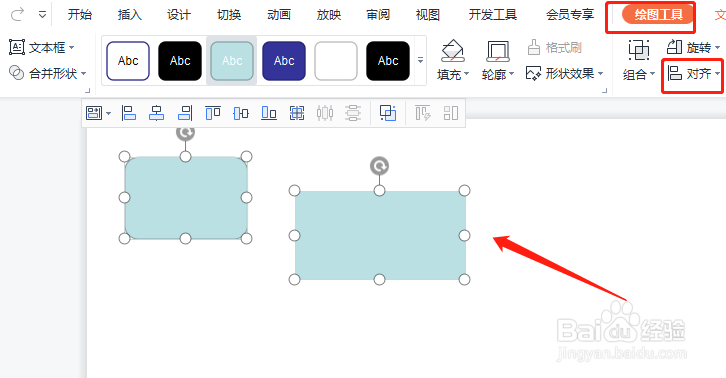Click the 文本框 text box button

[x=37, y=47]
